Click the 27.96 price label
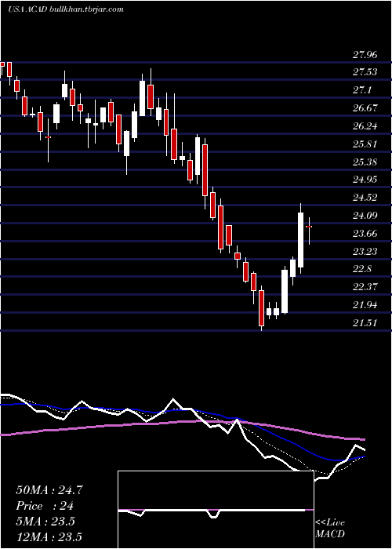This screenshot has height=549, width=392. (x=365, y=55)
